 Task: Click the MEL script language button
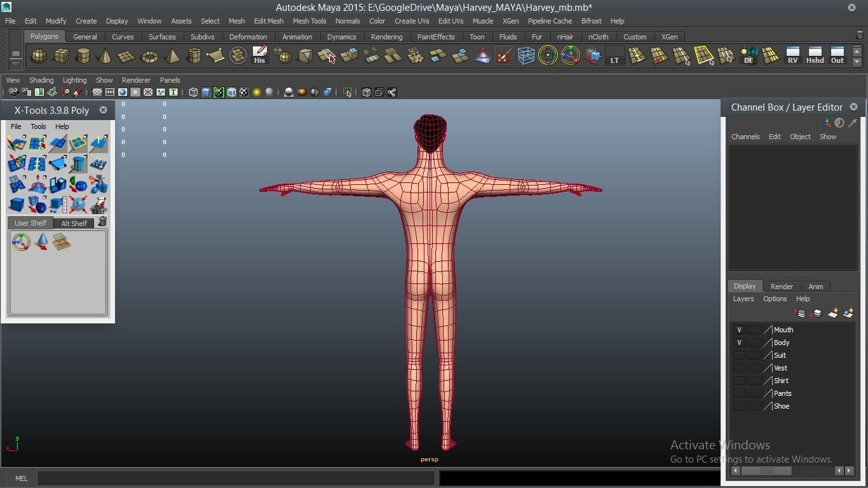pyautogui.click(x=21, y=478)
